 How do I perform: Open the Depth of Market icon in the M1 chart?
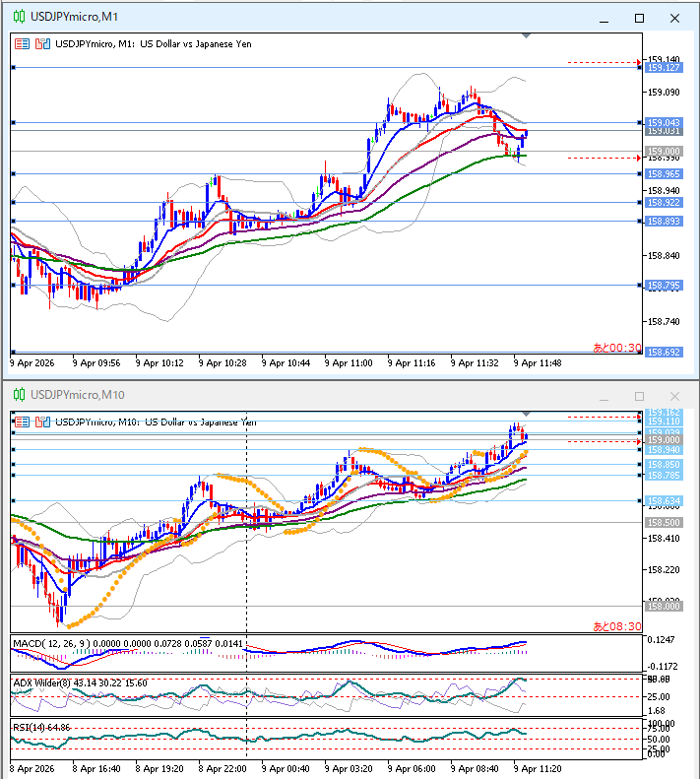(22, 43)
